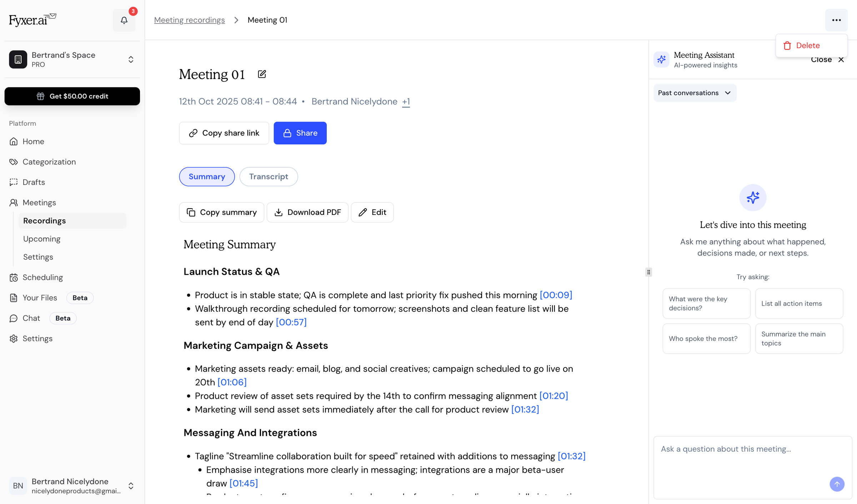Click Copy share link
The image size is (857, 504).
tap(224, 133)
